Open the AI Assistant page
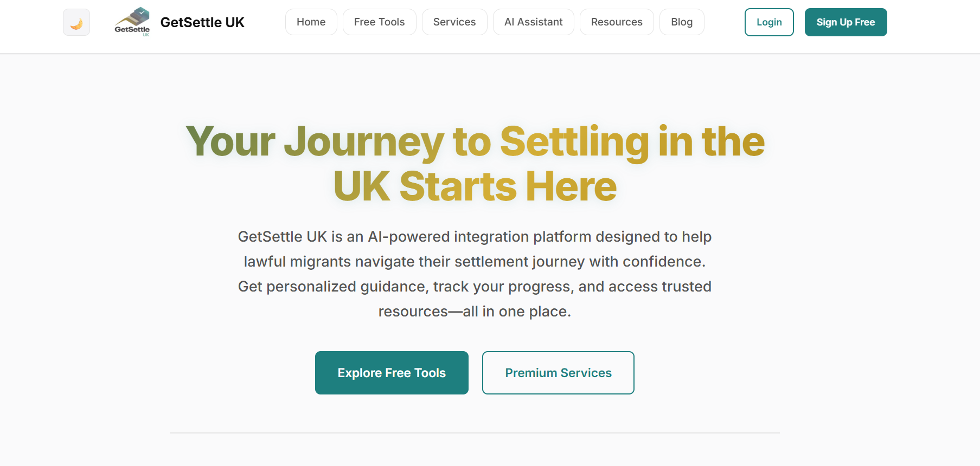The width and height of the screenshot is (980, 466). [533, 22]
